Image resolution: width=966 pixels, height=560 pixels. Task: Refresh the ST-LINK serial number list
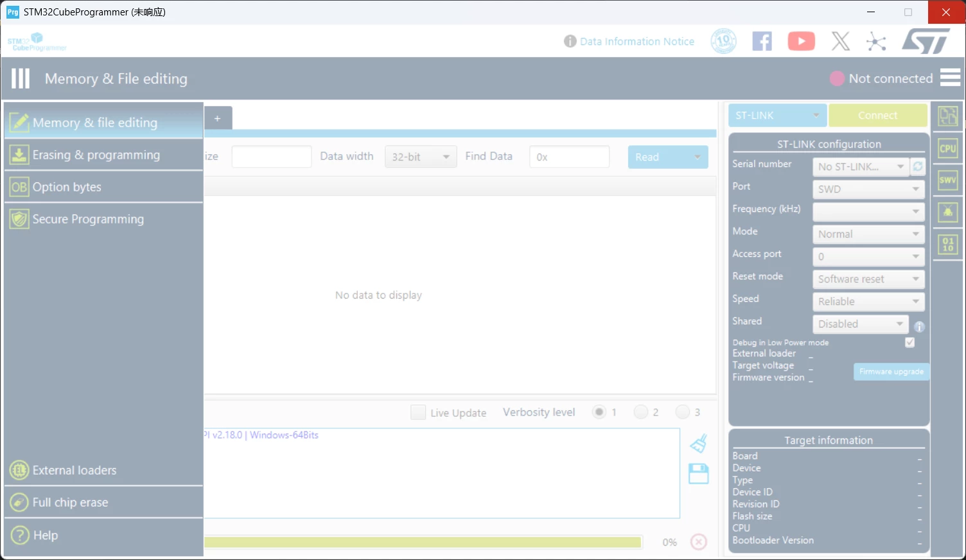[x=918, y=166]
